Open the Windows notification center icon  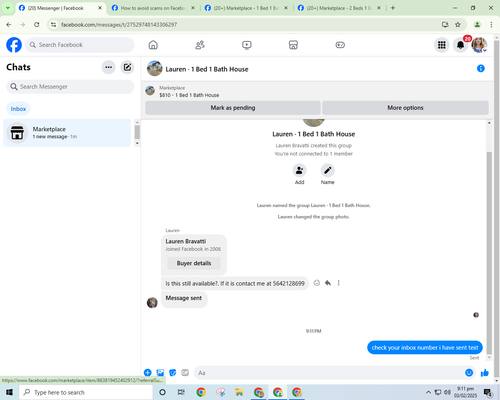click(x=488, y=392)
